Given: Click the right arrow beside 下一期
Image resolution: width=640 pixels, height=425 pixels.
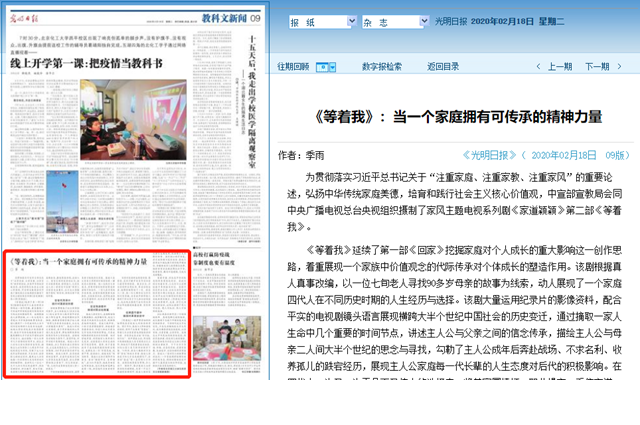Looking at the screenshot, I should (x=620, y=67).
